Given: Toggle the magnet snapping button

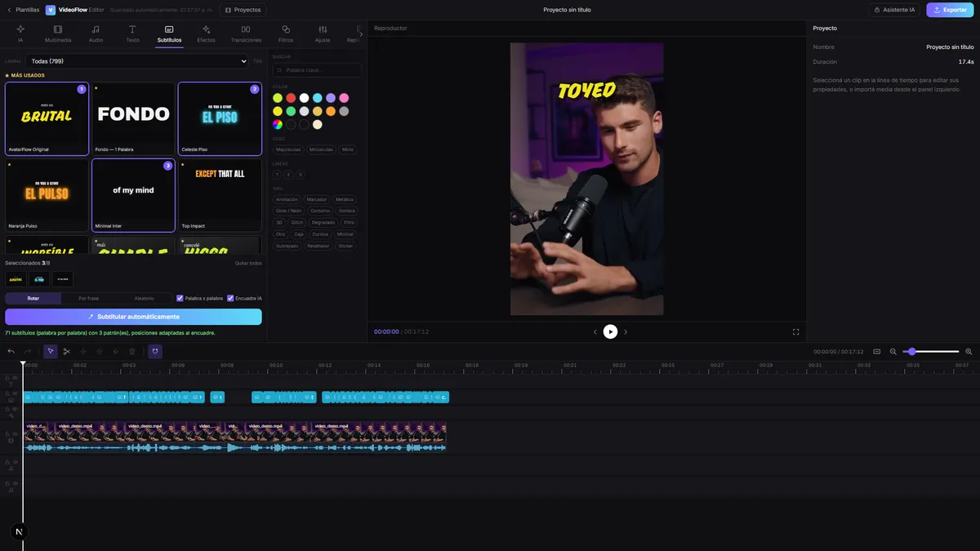Looking at the screenshot, I should (155, 351).
